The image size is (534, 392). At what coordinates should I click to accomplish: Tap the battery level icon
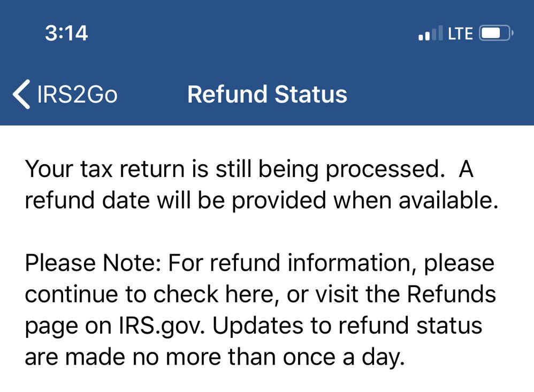pos(496,34)
